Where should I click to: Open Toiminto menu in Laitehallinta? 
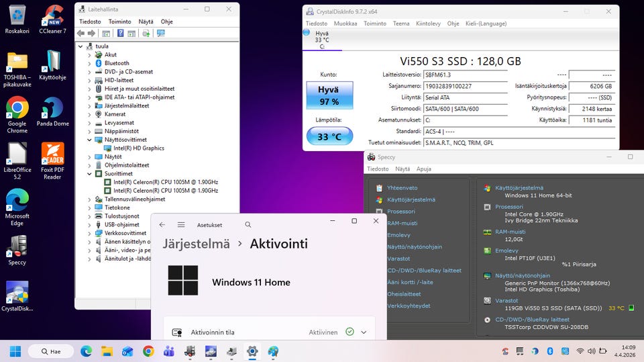click(x=119, y=21)
